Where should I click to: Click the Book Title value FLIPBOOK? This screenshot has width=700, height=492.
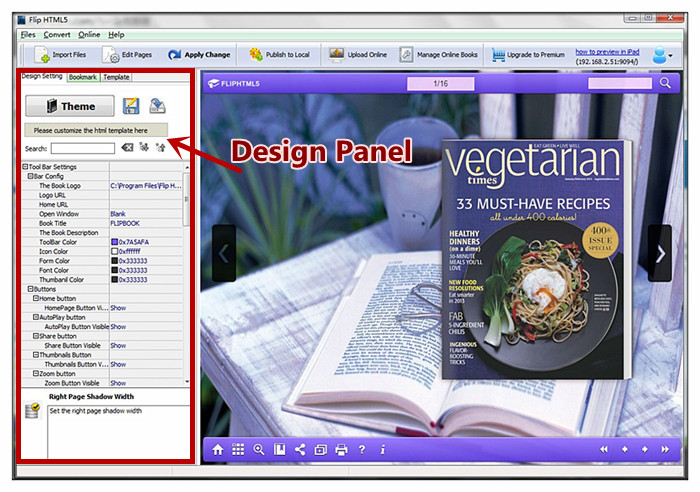(x=125, y=223)
